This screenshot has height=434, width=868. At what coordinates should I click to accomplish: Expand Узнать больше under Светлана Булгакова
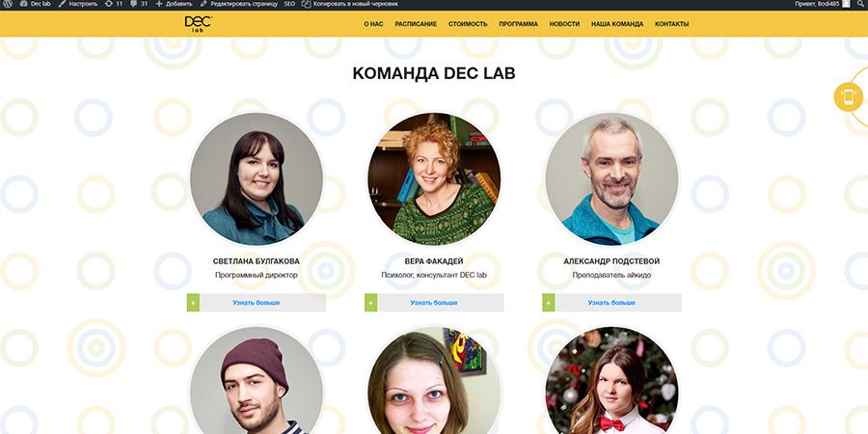click(257, 303)
